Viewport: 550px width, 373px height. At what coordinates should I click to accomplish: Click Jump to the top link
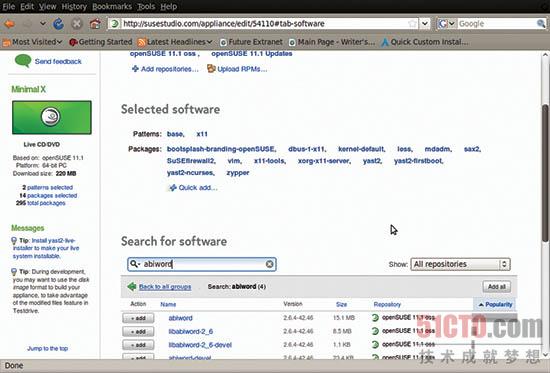click(x=47, y=348)
